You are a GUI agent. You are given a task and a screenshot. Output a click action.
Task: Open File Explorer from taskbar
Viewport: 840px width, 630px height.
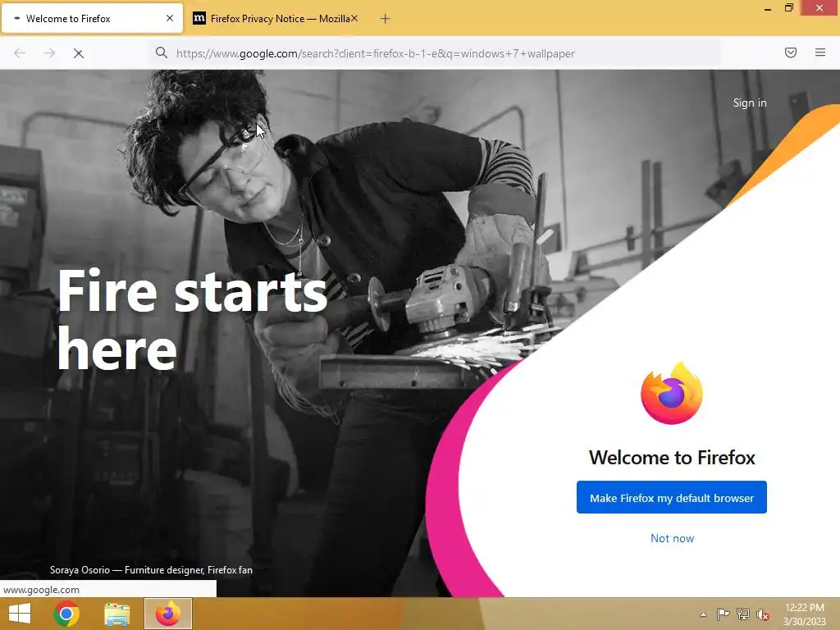pos(116,614)
